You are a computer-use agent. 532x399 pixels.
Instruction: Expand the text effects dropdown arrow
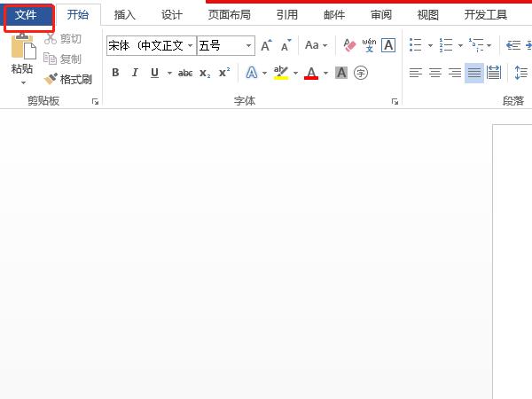click(x=264, y=73)
